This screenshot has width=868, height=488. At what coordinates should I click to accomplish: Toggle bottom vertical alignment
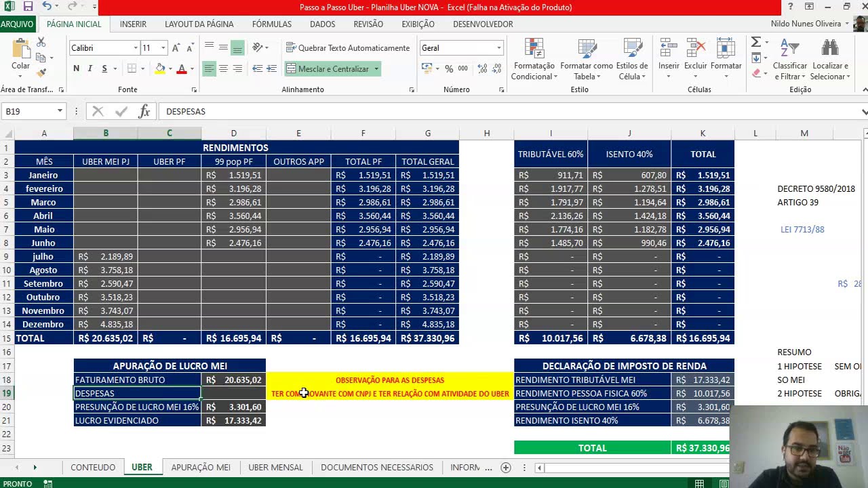[x=237, y=48]
